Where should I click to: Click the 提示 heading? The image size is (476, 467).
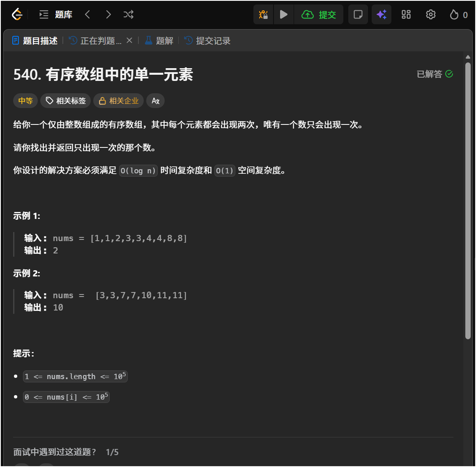tap(24, 353)
